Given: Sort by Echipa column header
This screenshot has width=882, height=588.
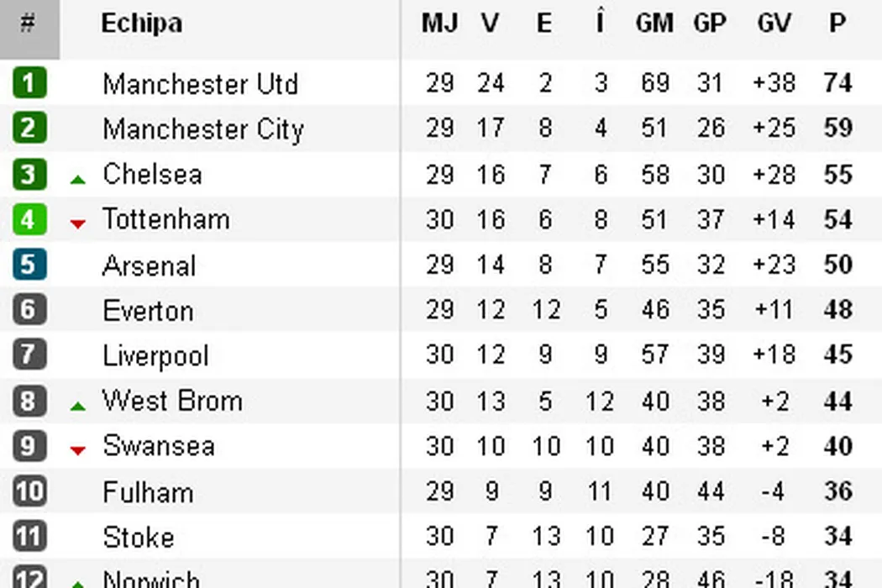Looking at the screenshot, I should coord(141,24).
